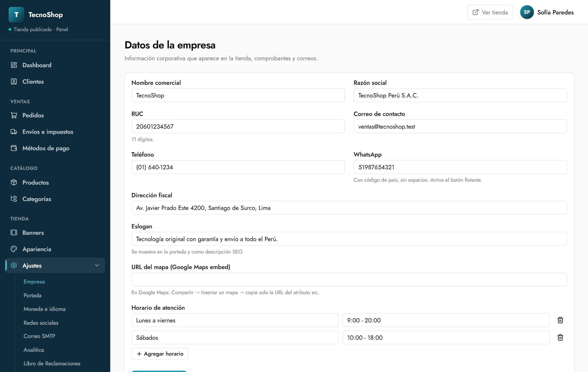This screenshot has width=588, height=372.
Task: Click the Apariencia palette icon
Action: click(x=14, y=249)
